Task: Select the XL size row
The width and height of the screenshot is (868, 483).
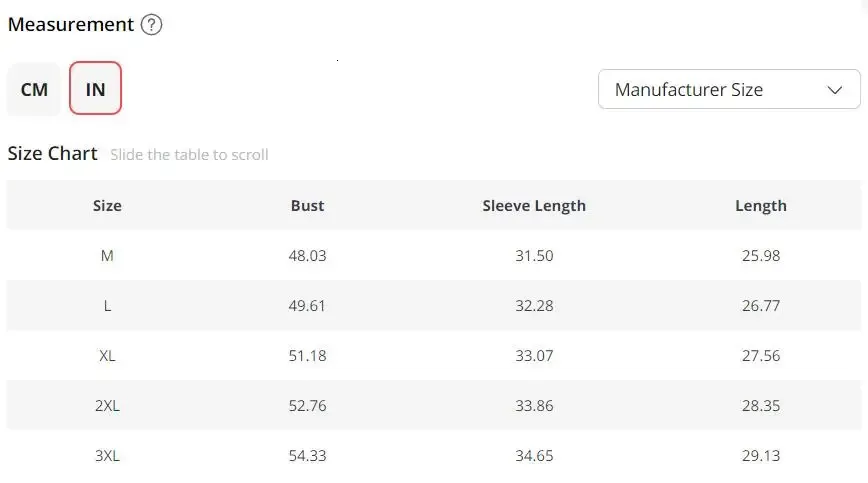Action: coord(107,356)
